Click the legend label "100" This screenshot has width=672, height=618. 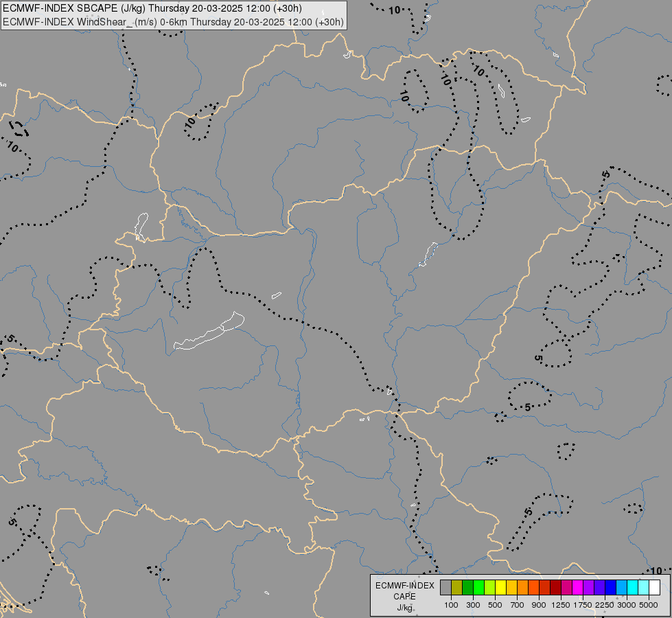point(451,605)
